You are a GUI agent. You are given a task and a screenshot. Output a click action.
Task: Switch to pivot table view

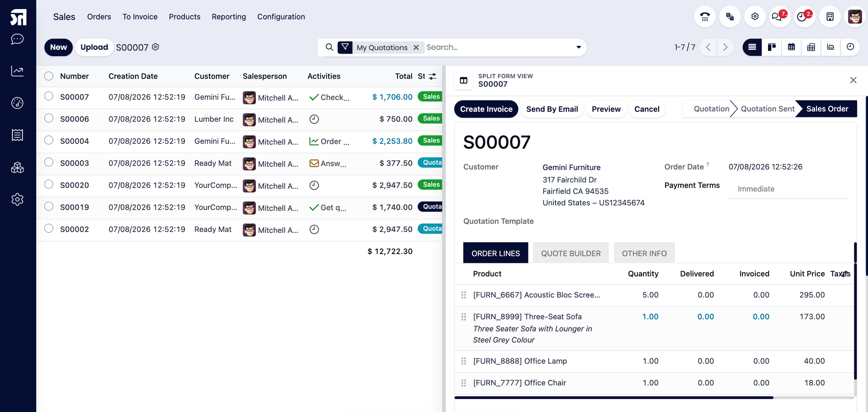[x=811, y=47]
